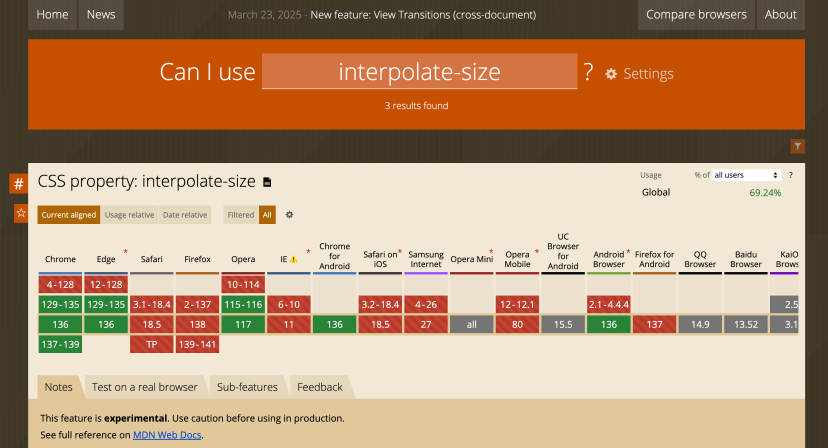Screen dimensions: 828x448
Task: Open the About page
Action: coord(780,15)
